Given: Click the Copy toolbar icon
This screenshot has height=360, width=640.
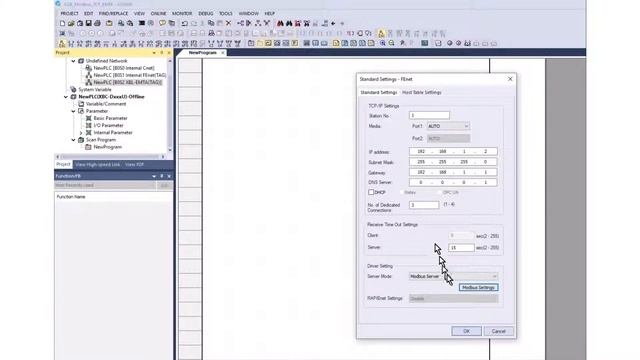Looking at the screenshot, I should click(211, 24).
